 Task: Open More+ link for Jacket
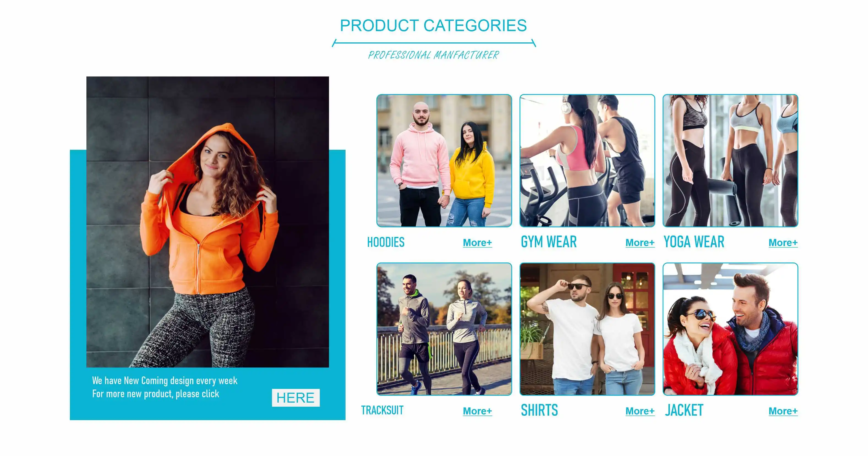click(783, 411)
